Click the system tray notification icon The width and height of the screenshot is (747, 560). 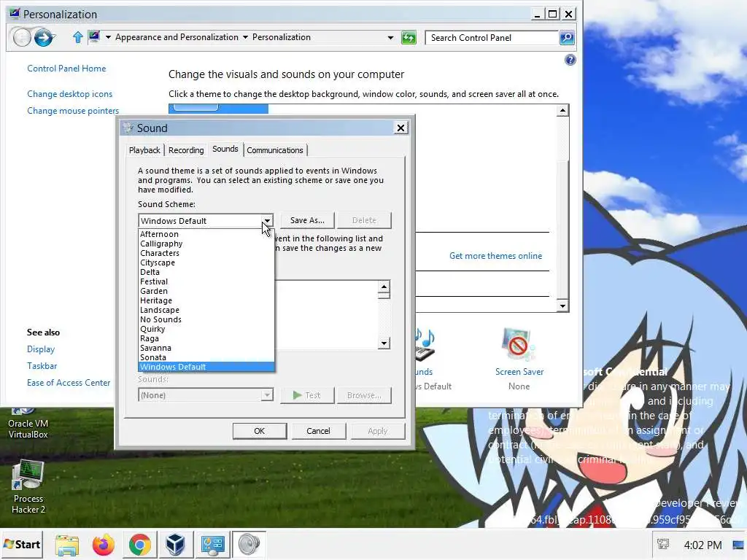coord(662,545)
